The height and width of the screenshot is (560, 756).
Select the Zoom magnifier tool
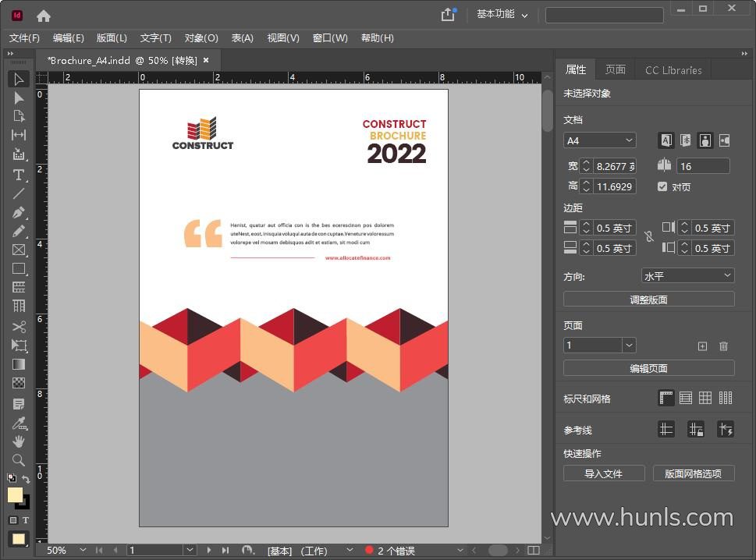coord(19,460)
